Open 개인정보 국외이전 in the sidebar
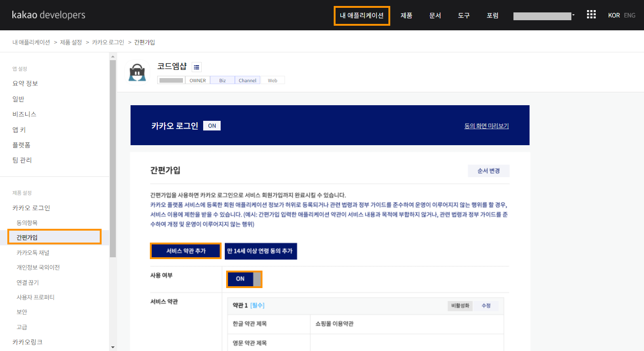The width and height of the screenshot is (644, 351). (x=38, y=267)
